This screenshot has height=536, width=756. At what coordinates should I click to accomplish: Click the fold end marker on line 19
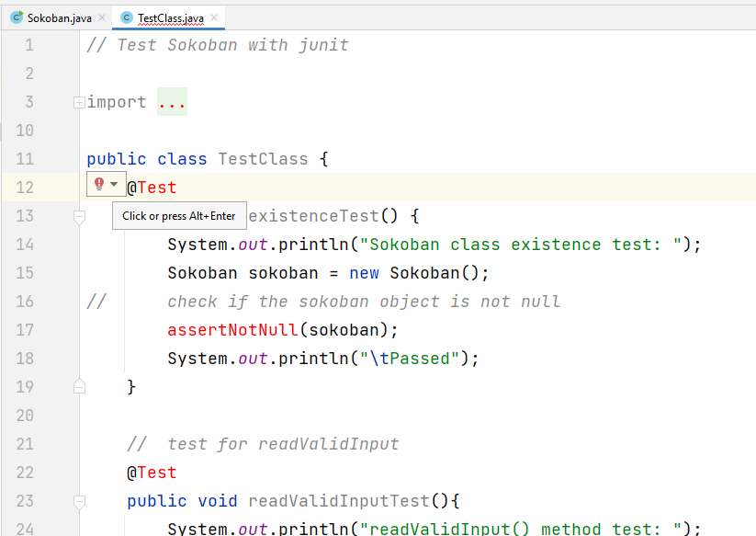(x=79, y=387)
